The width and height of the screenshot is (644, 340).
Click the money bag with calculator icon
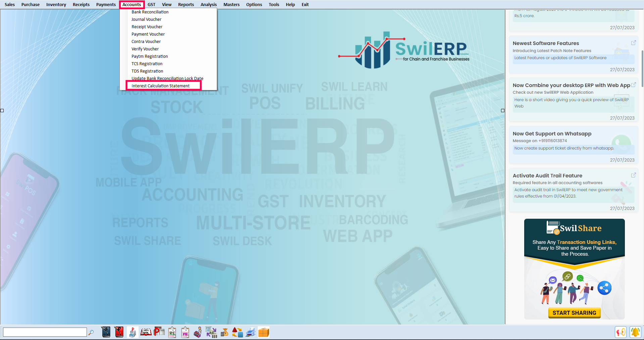point(225,333)
